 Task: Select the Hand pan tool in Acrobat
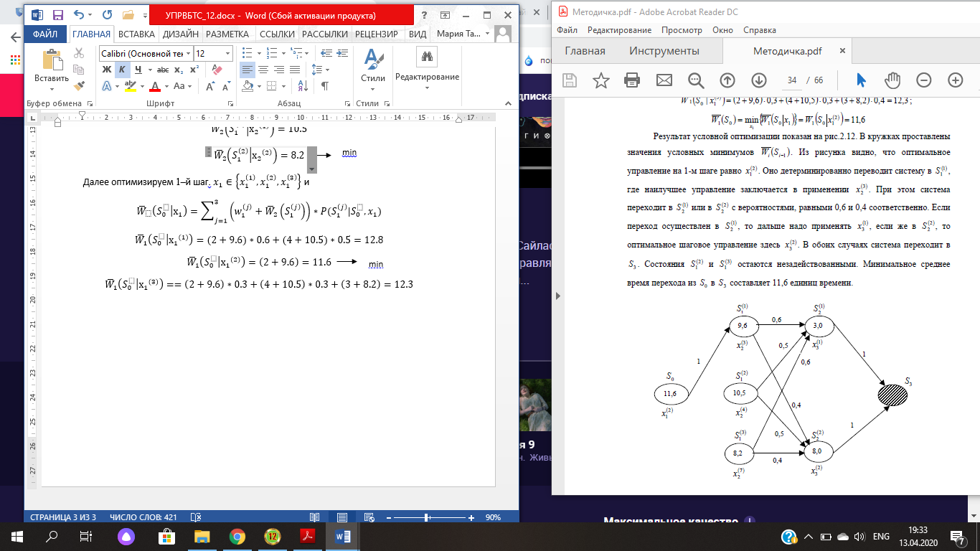(892, 80)
